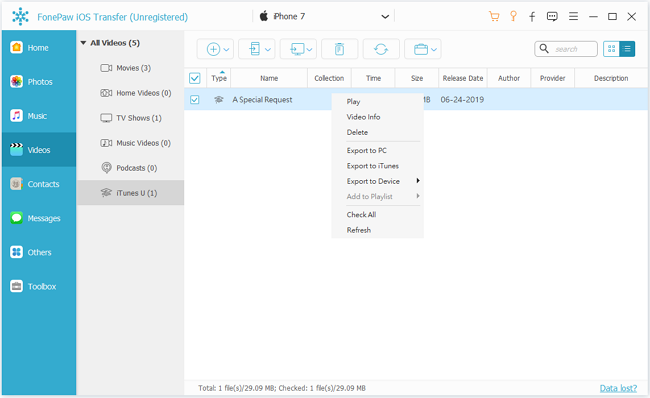The image size is (650, 398).
Task: Click the trash delete toolbar icon
Action: coord(340,49)
